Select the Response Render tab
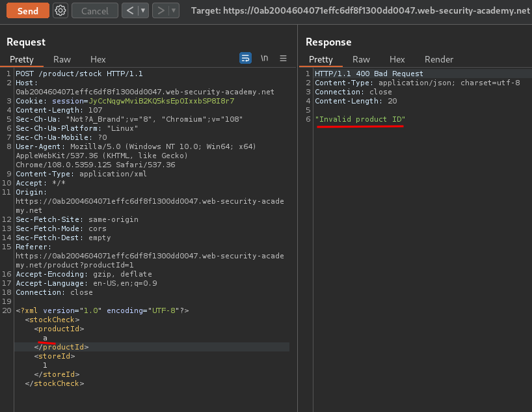532x412 pixels. (x=439, y=59)
